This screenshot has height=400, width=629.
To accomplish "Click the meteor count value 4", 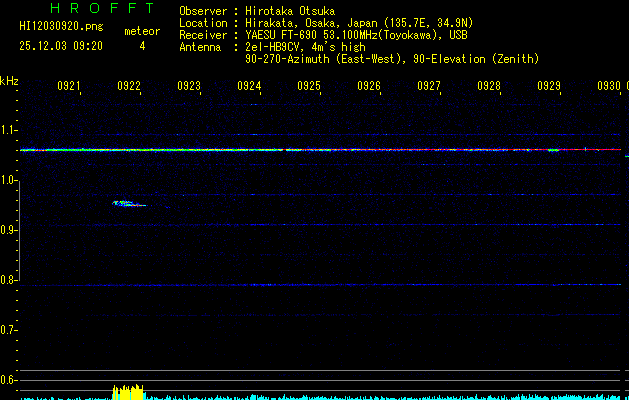I will 142,46.
